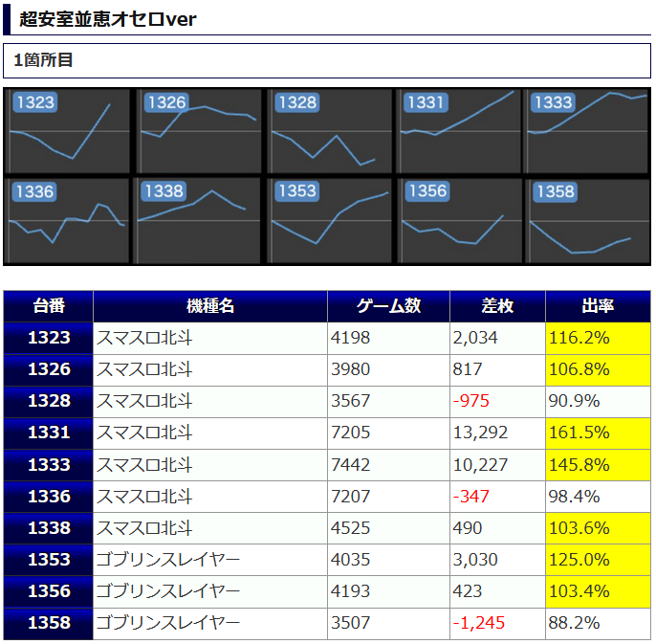Click game count 4198

click(351, 338)
